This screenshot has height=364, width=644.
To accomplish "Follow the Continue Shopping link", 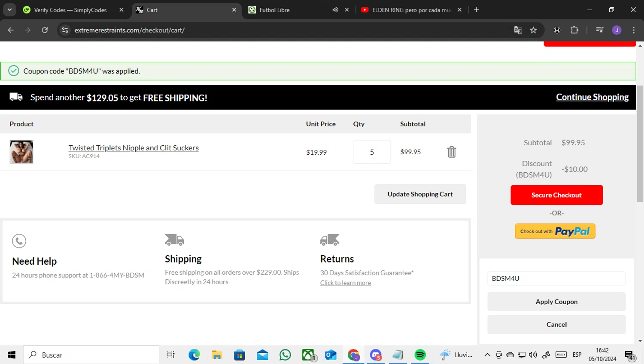I will point(592,97).
